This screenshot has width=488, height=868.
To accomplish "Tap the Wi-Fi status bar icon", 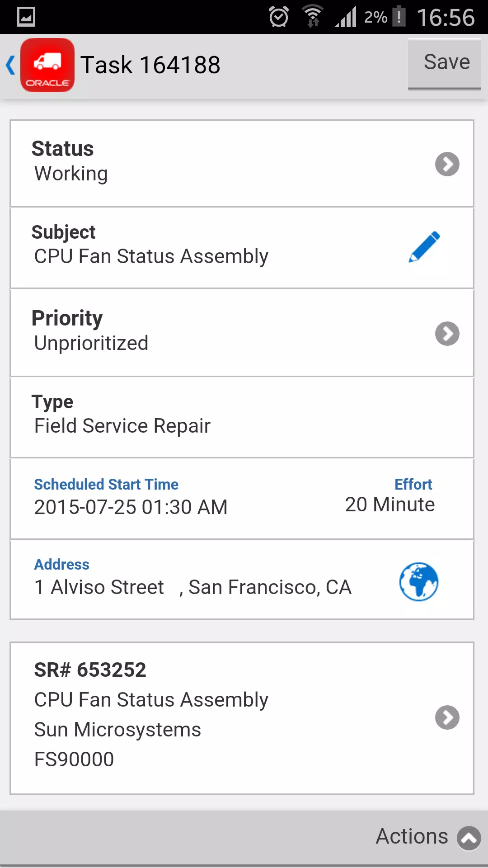I will 312,17.
